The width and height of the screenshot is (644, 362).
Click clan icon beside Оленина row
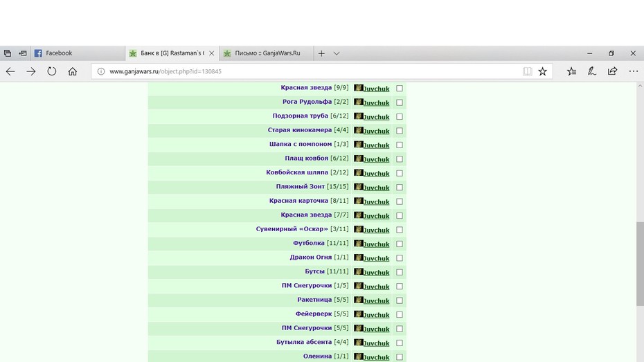pos(359,356)
